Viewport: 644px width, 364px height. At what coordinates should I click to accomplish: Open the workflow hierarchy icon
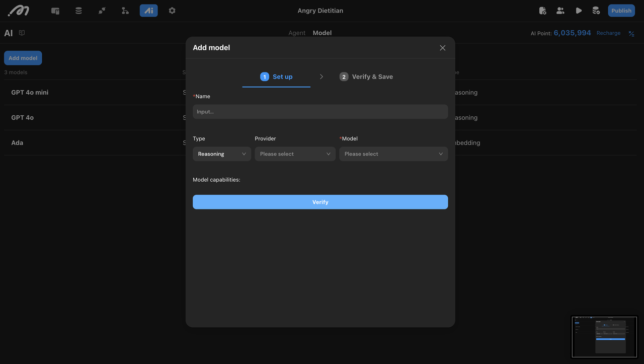click(125, 11)
